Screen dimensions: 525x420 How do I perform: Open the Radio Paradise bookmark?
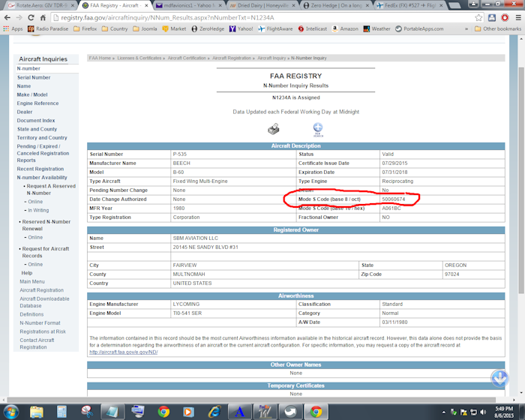(x=49, y=28)
